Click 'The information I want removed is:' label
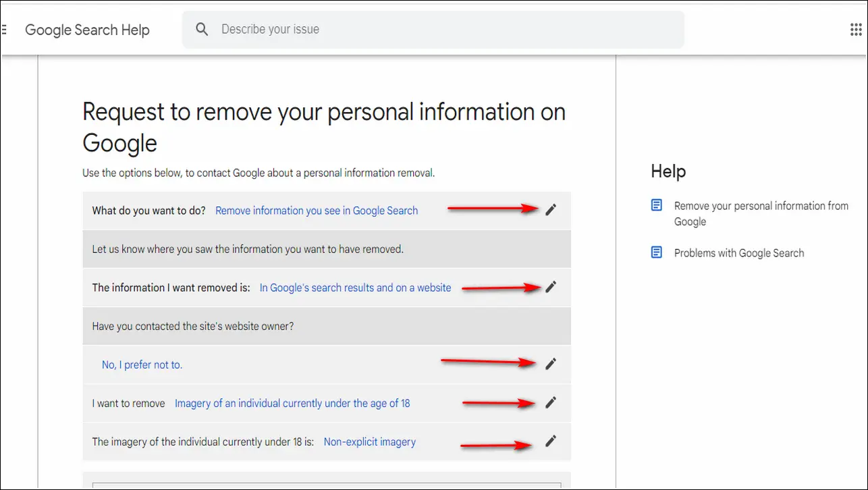The height and width of the screenshot is (490, 868). point(171,288)
